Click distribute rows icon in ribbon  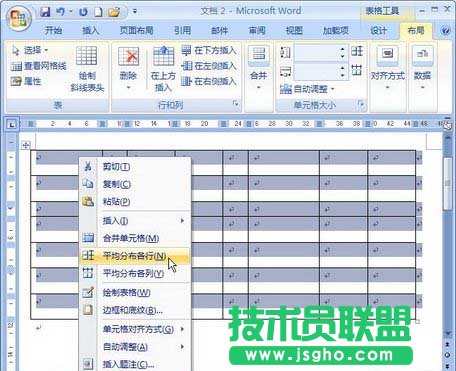[357, 51]
